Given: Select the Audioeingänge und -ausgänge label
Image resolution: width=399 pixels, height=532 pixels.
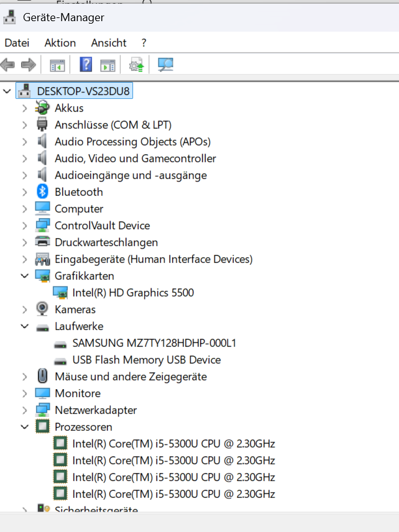Looking at the screenshot, I should [131, 175].
